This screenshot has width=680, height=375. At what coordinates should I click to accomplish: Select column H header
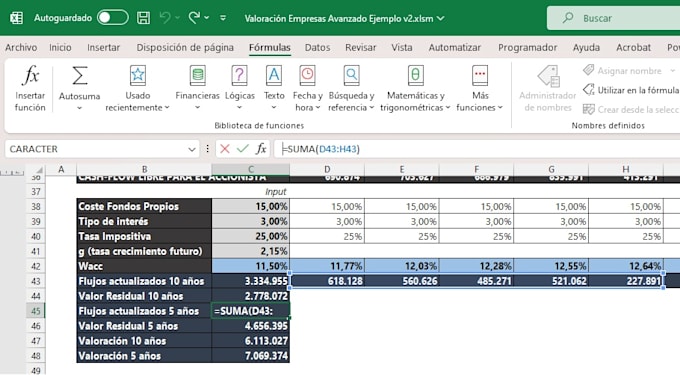coord(626,170)
